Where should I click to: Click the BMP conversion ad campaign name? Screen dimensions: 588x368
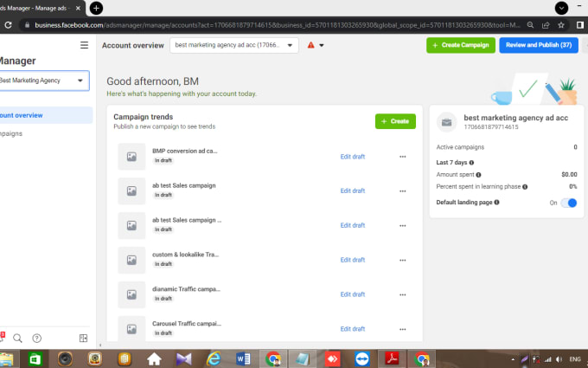(x=185, y=151)
